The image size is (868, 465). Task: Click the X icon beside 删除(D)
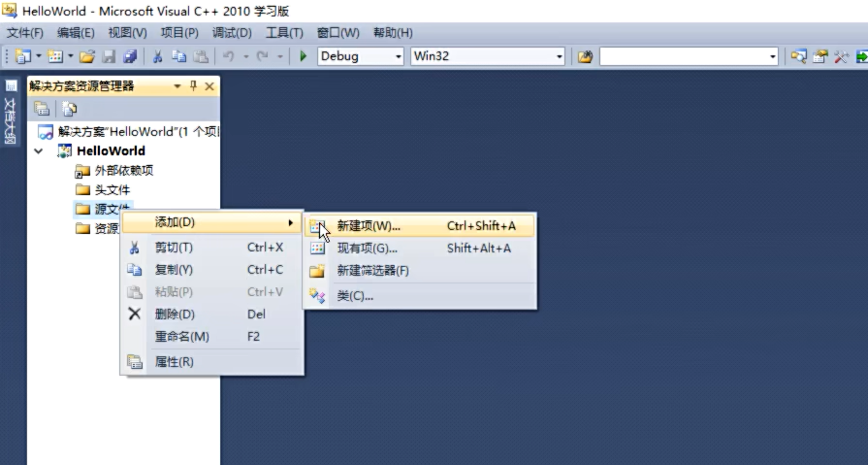[135, 314]
